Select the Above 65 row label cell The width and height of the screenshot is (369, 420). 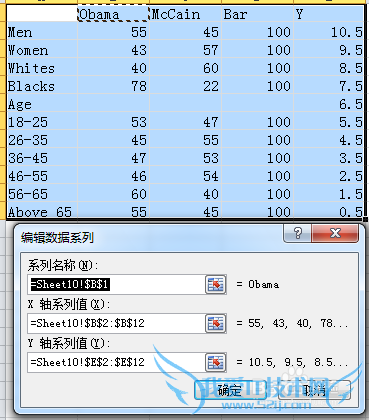point(42,211)
